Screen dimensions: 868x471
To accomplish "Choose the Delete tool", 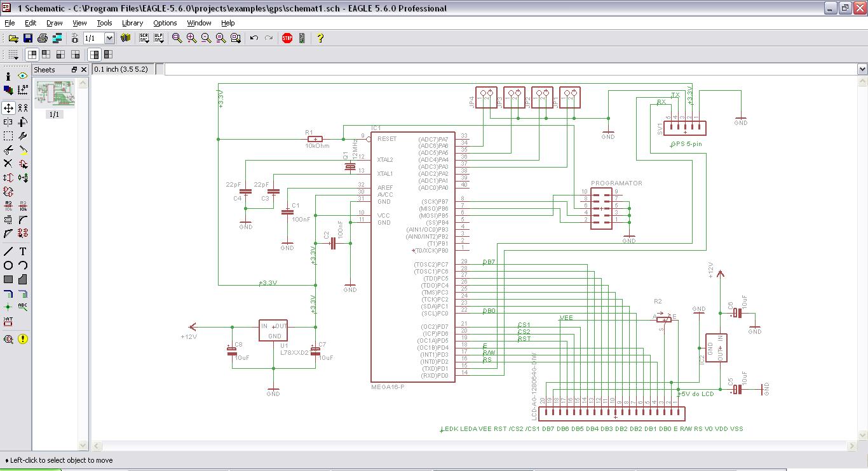I will coord(8,164).
